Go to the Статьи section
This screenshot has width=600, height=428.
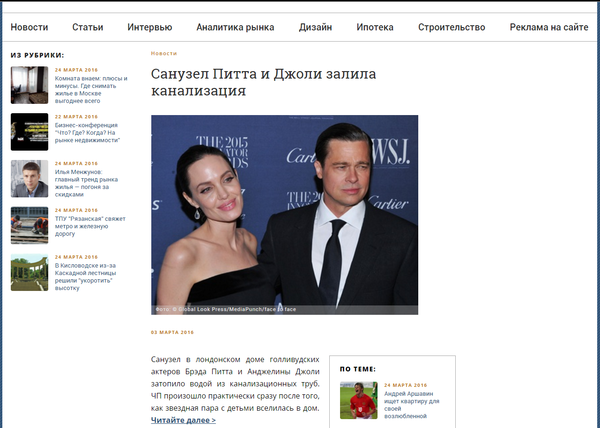pos(88,27)
